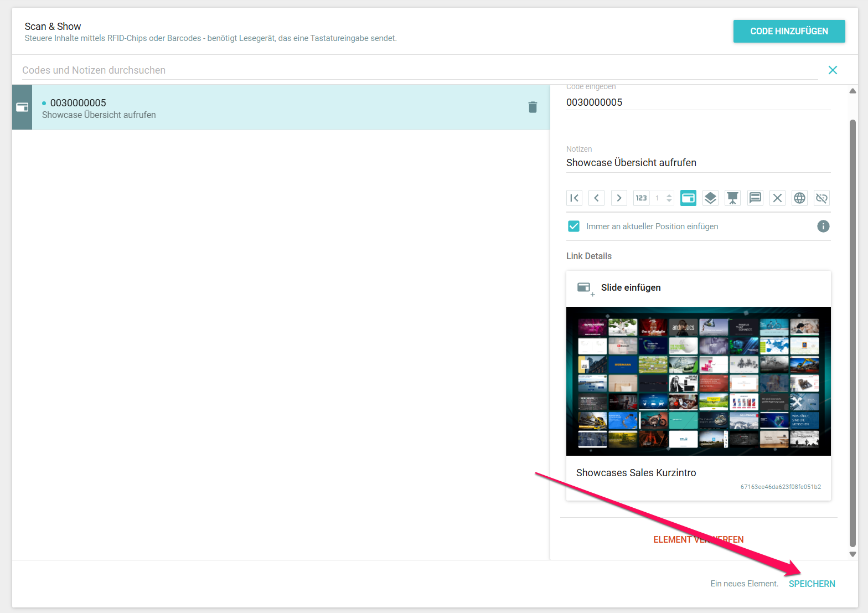
Task: Select the insert slide action icon
Action: tap(688, 198)
